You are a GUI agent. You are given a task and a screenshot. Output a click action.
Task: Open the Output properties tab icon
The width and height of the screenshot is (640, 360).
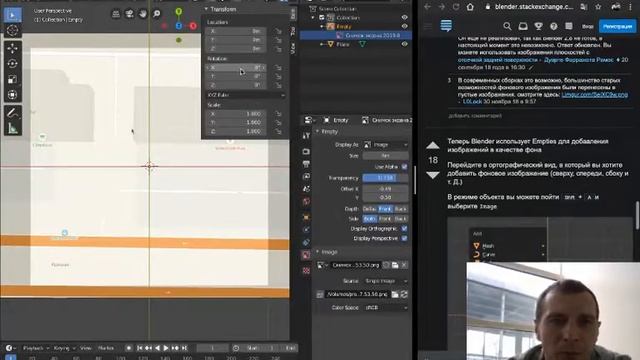(x=306, y=164)
